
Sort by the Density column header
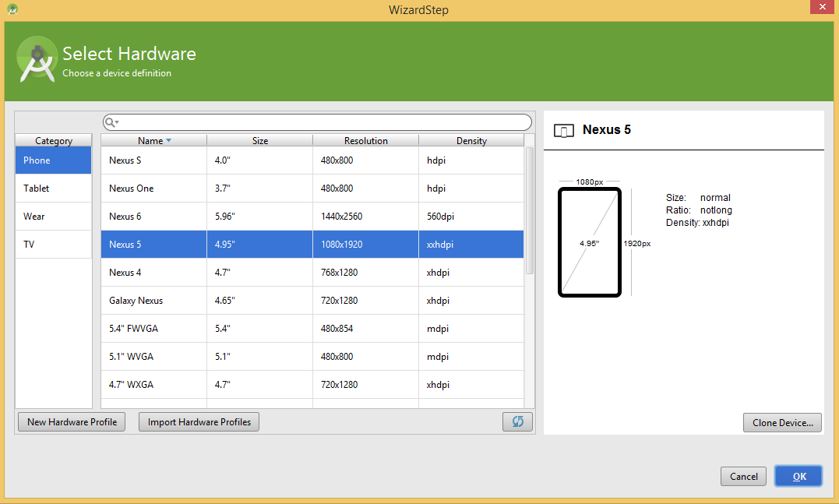[471, 141]
